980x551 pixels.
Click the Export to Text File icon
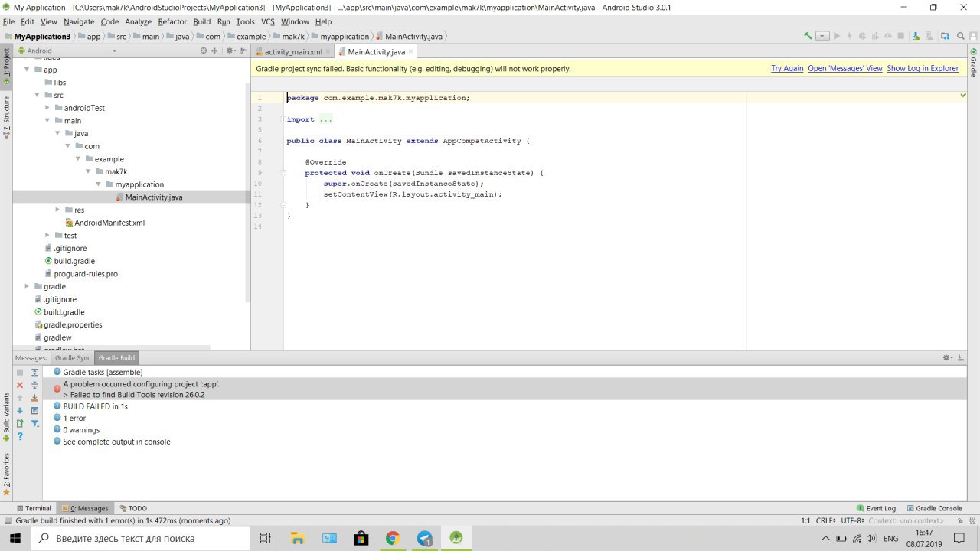20,423
